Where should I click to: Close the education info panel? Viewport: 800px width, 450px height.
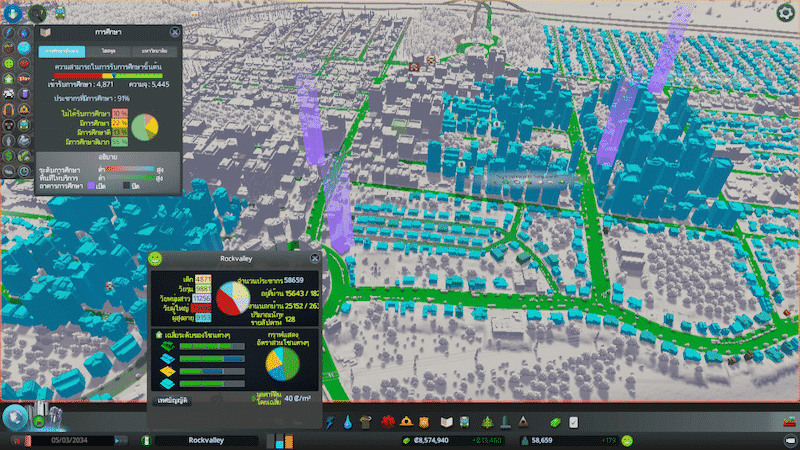point(176,32)
